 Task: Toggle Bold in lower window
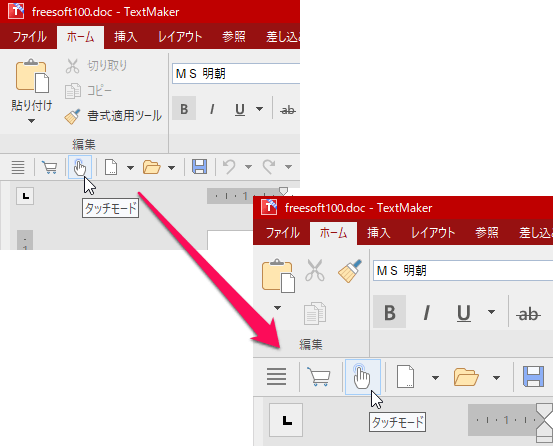point(389,312)
